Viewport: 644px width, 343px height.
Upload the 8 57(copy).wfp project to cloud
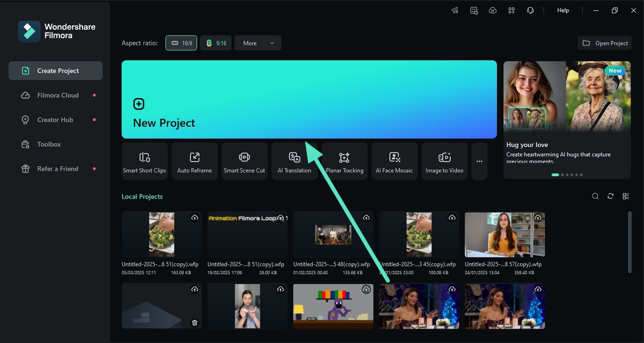tap(538, 218)
